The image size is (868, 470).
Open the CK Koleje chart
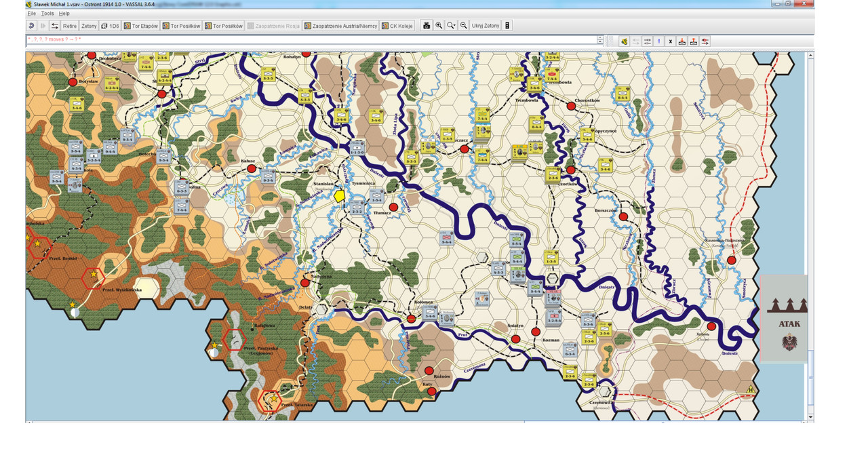[397, 26]
